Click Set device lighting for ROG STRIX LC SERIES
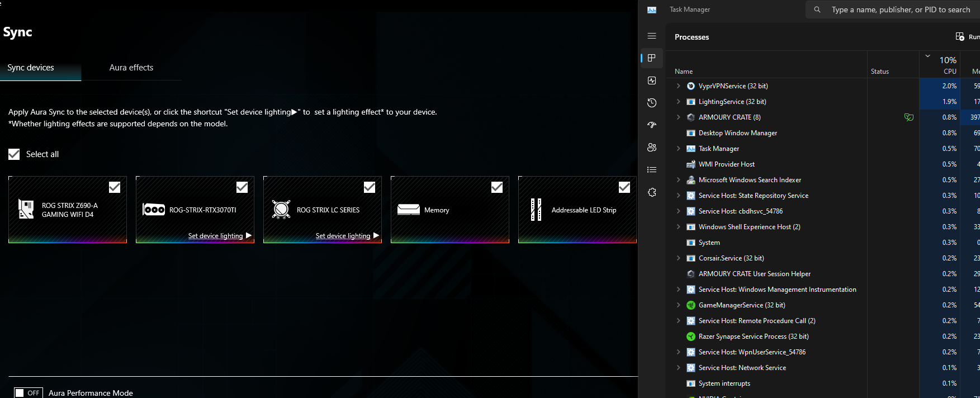 coord(348,236)
